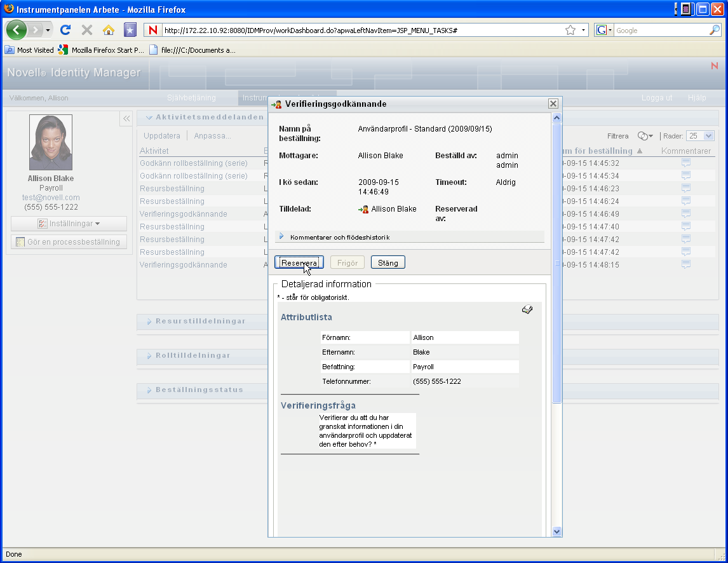Click the print icon in Attributlista

[x=527, y=309]
